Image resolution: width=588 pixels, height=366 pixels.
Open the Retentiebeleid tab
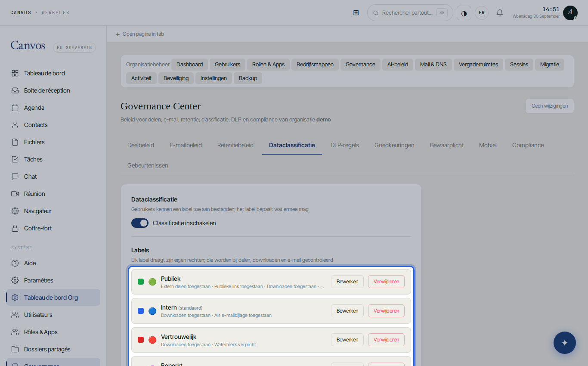click(235, 145)
